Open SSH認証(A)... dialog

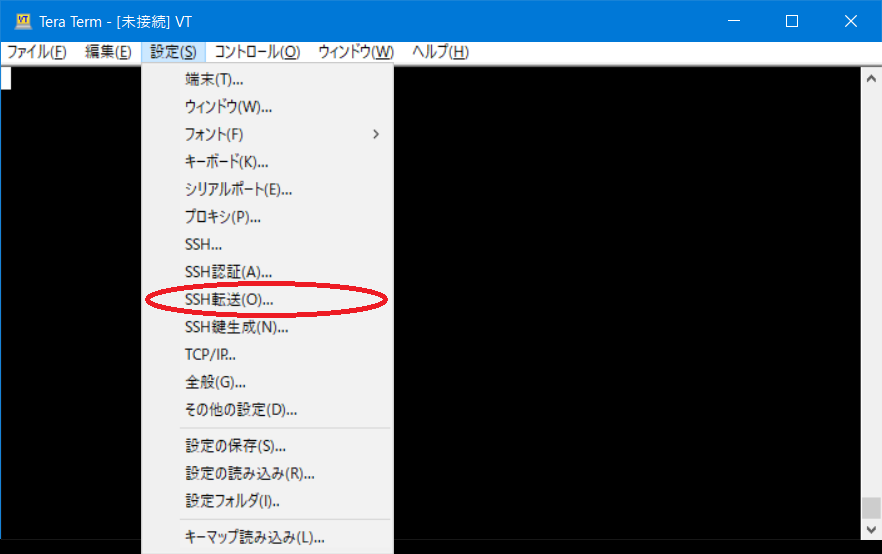(x=267, y=272)
